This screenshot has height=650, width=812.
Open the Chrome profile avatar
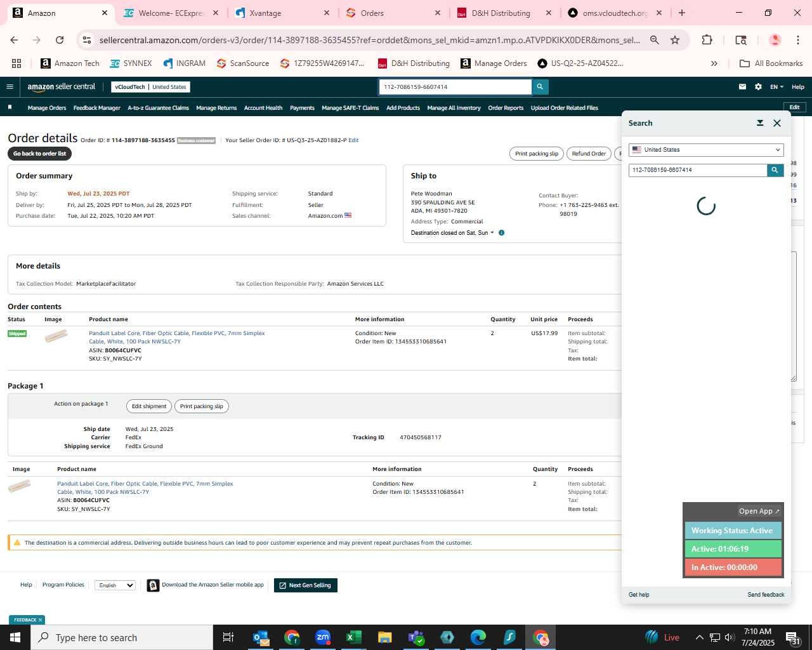(775, 40)
